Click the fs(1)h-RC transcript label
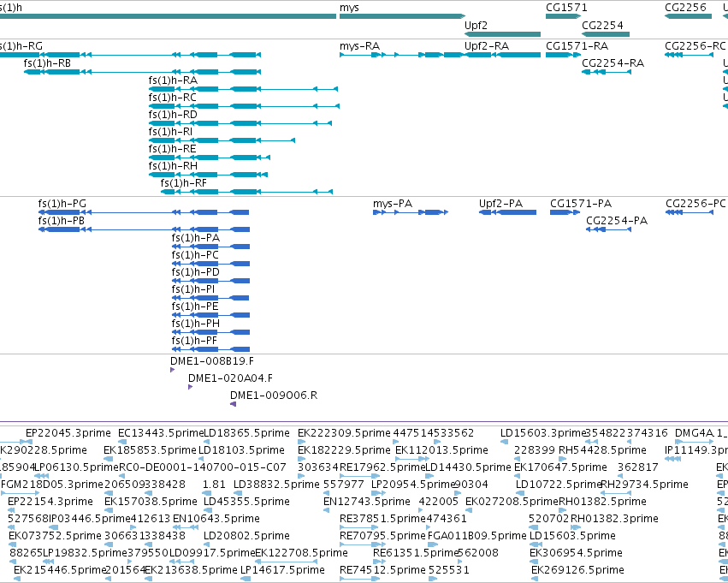The image size is (728, 583). click(172, 98)
